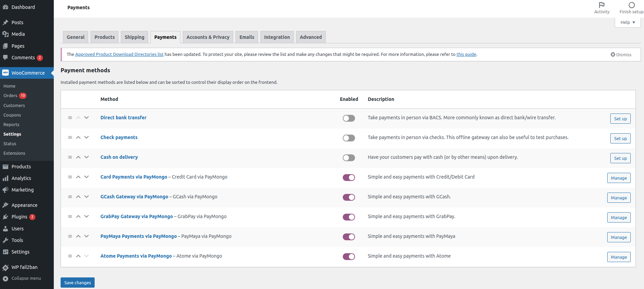Image resolution: width=644 pixels, height=289 pixels.
Task: Click the sidebar Settings sliders icon
Action: click(x=5, y=252)
